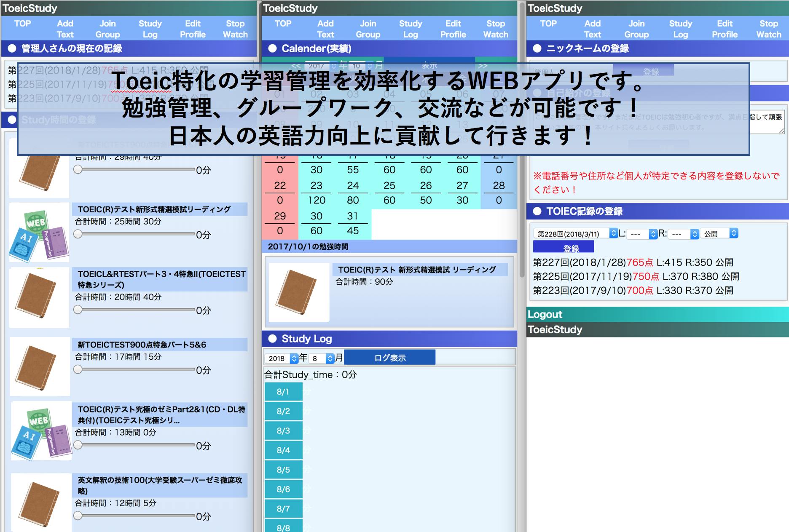789x532 pixels.
Task: Select calendar date 31
Action: [353, 216]
